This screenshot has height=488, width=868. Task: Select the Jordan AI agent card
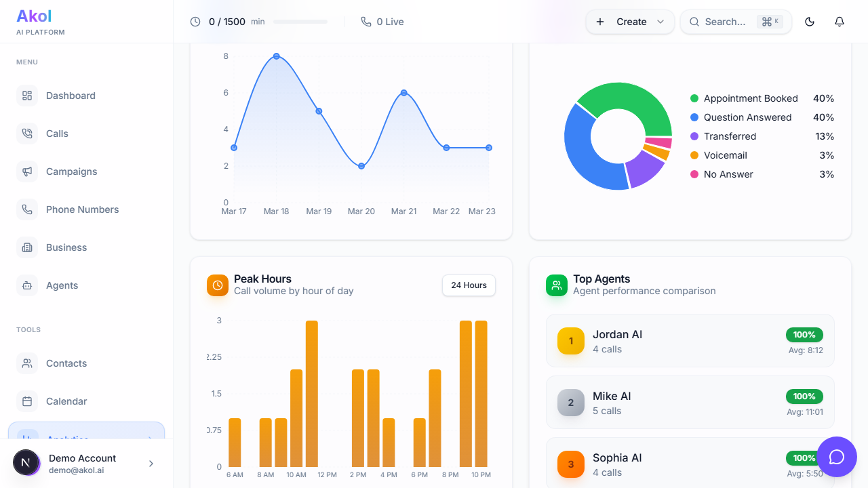tap(690, 341)
